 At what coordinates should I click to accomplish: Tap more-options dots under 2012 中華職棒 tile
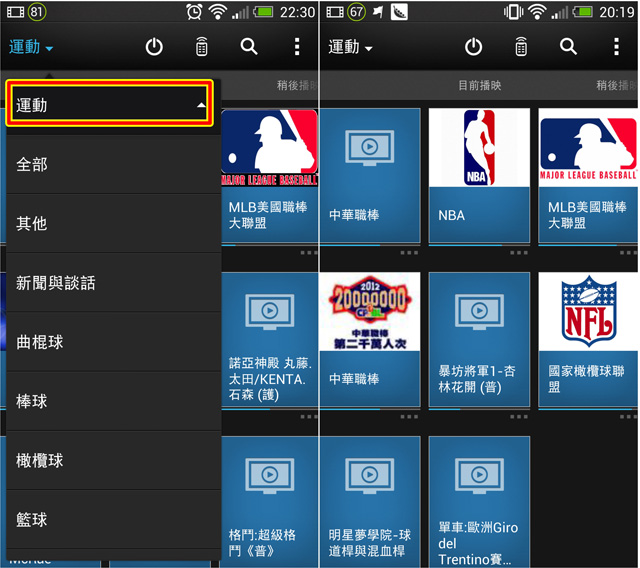pyautogui.click(x=409, y=417)
